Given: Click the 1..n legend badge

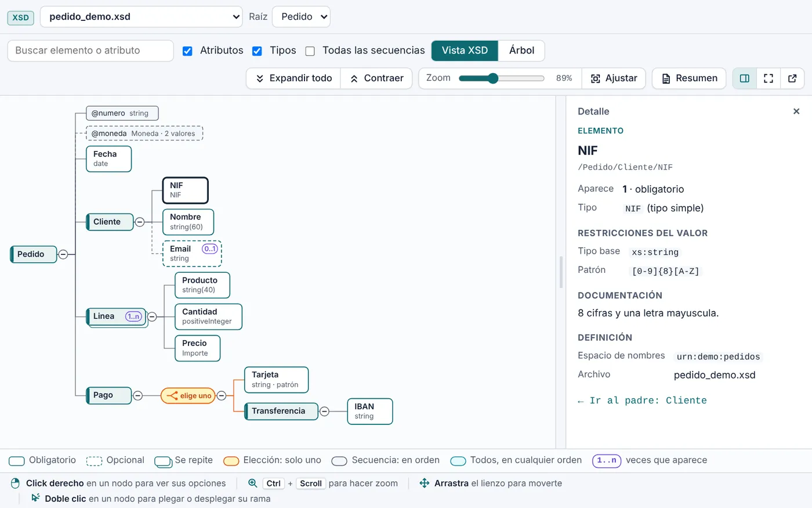Looking at the screenshot, I should tap(607, 460).
